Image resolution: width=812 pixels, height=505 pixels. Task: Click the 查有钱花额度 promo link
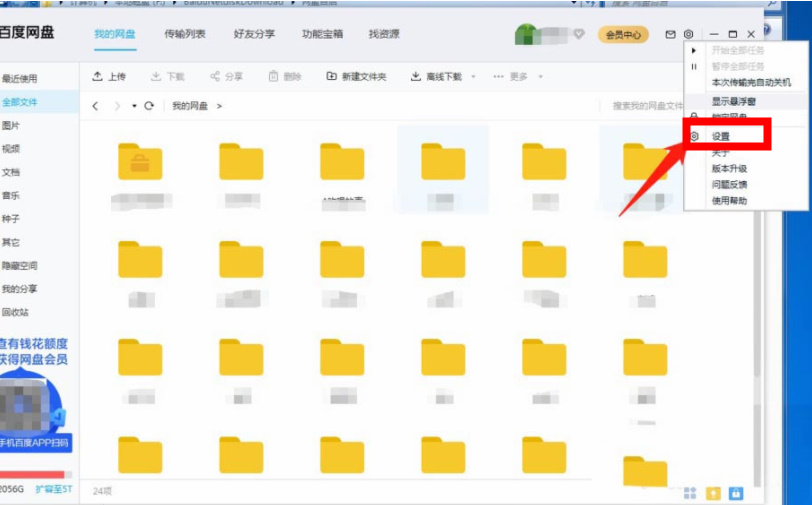pyautogui.click(x=34, y=344)
